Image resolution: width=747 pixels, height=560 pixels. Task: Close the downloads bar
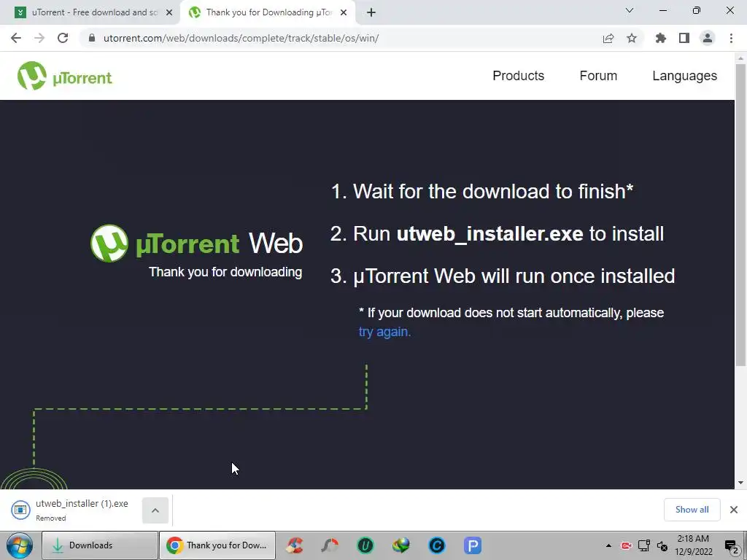[734, 510]
